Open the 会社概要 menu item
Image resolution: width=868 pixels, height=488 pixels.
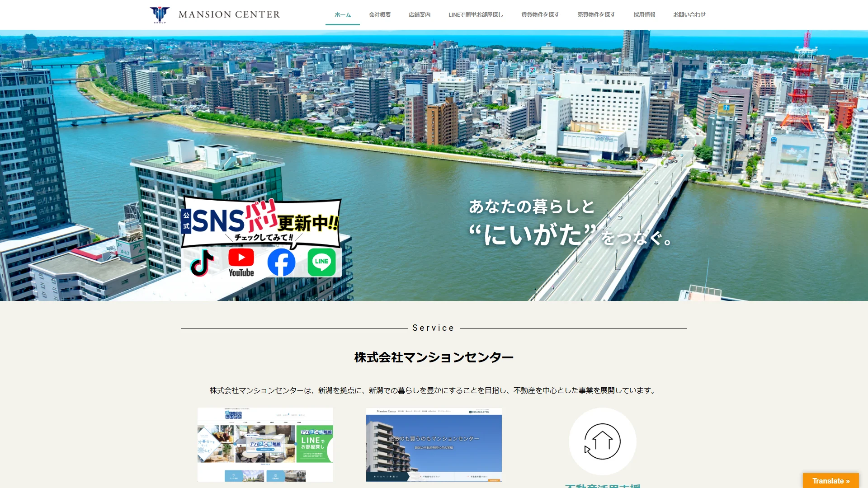380,15
